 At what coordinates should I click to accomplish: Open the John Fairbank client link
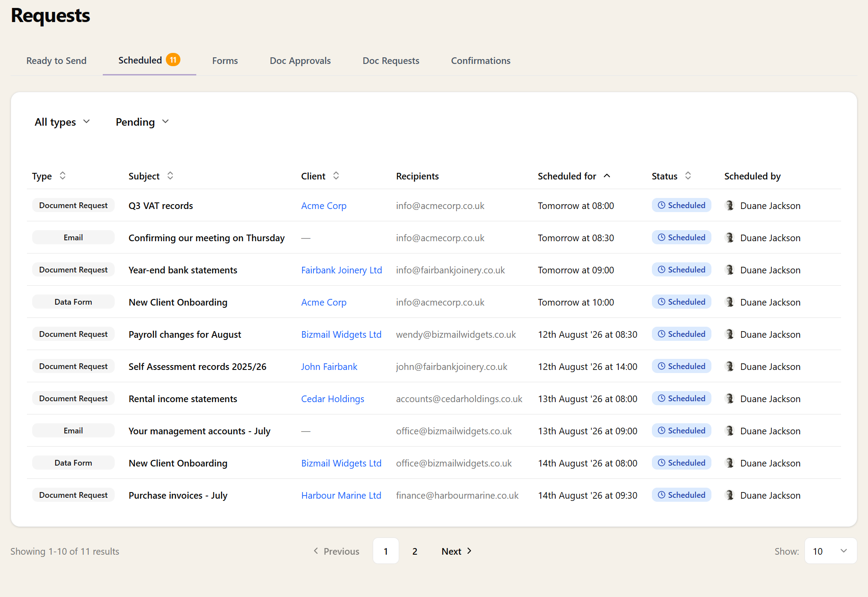coord(329,367)
